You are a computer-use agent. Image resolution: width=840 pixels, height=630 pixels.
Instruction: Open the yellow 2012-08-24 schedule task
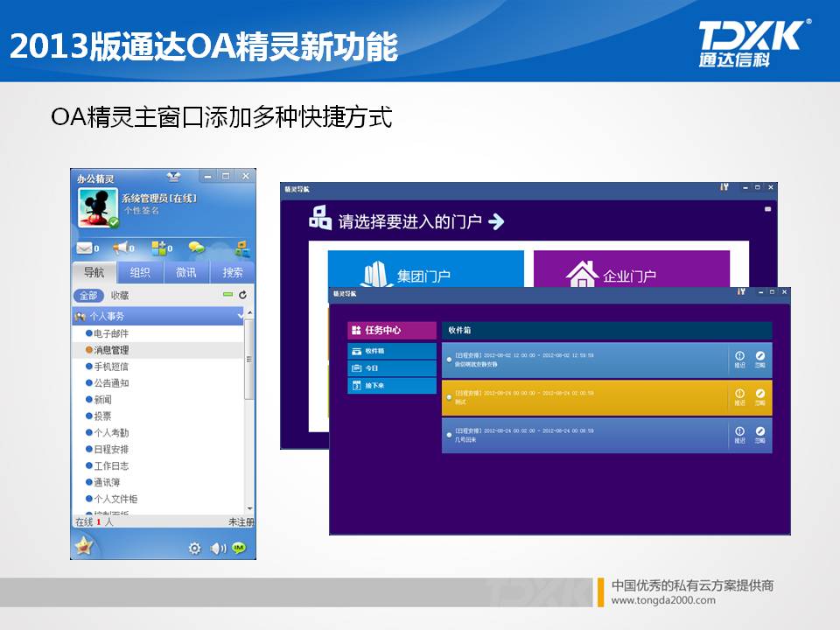[x=606, y=397]
